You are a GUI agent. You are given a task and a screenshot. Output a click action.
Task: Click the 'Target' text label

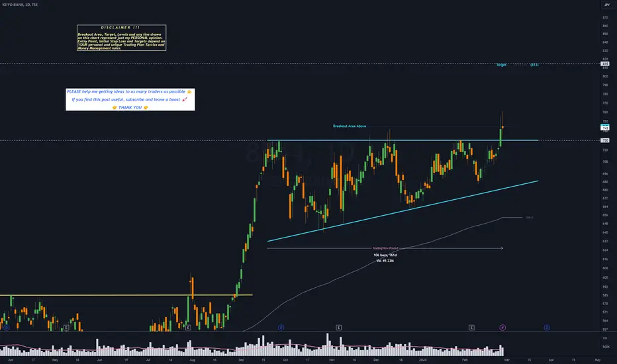tap(501, 65)
